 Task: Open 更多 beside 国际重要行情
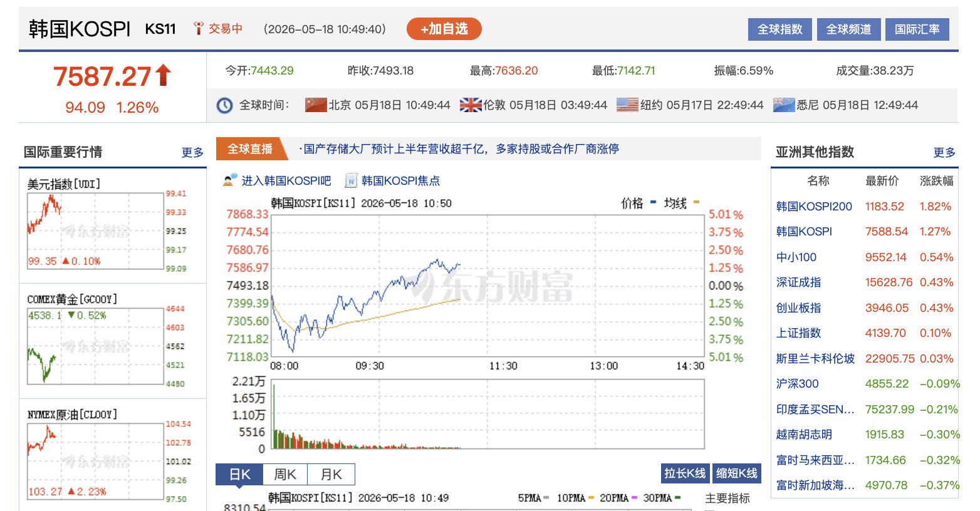(193, 152)
